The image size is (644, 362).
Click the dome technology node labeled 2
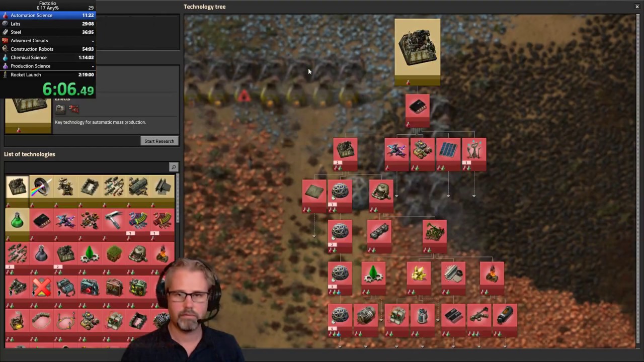(340, 236)
